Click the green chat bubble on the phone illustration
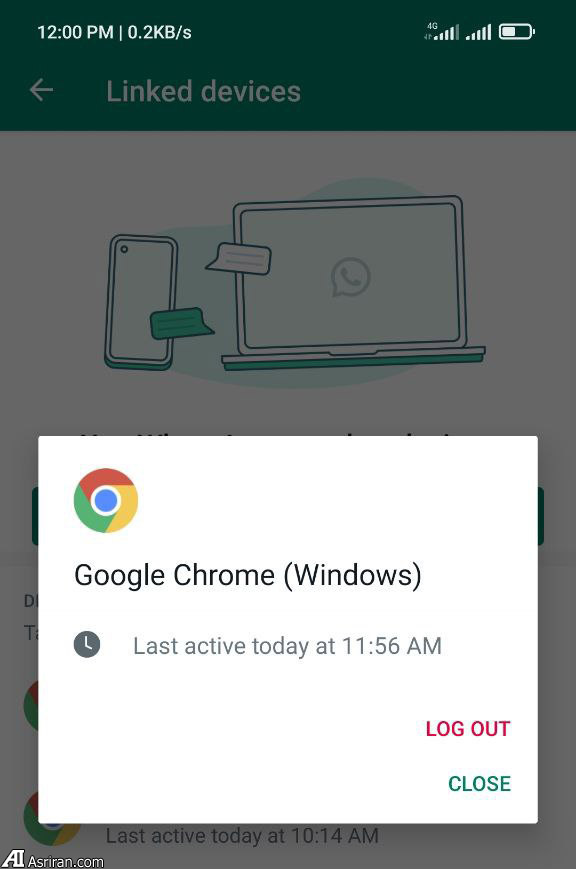The height and width of the screenshot is (869, 576). [181, 324]
